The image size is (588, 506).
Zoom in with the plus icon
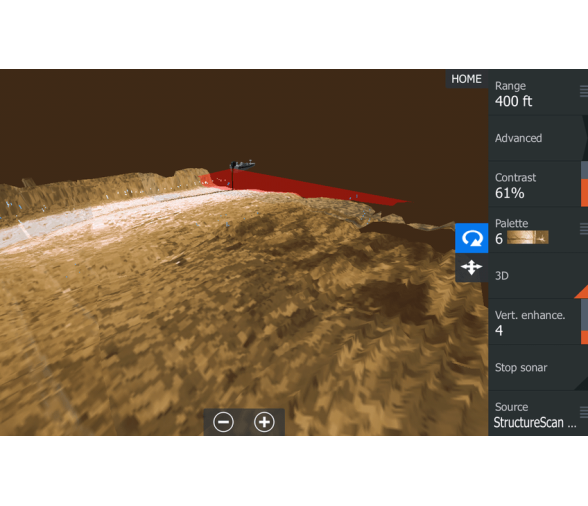coord(264,422)
